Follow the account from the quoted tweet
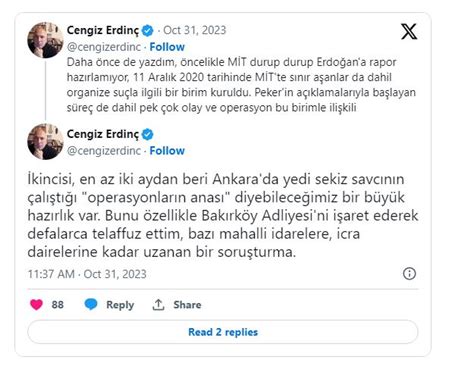The width and height of the screenshot is (474, 369). click(x=167, y=47)
